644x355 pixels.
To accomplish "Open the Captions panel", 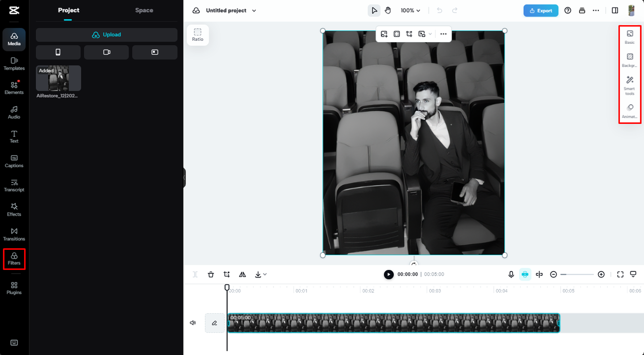I will 14,161.
